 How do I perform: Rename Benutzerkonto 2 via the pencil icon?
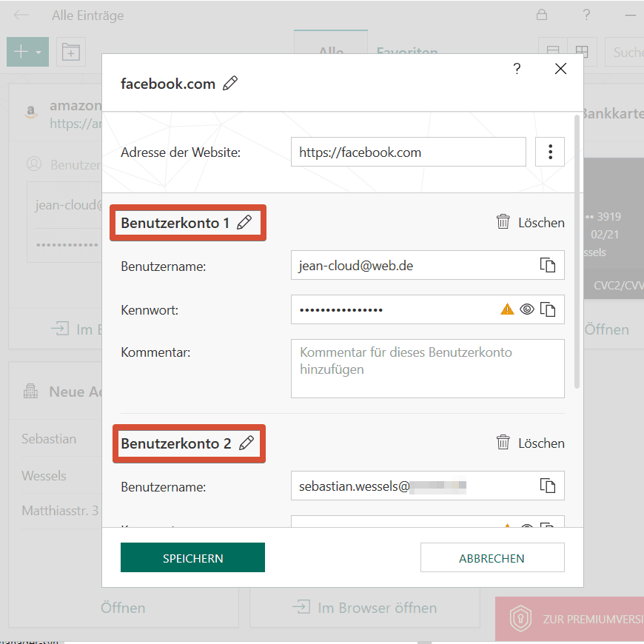[x=246, y=443]
